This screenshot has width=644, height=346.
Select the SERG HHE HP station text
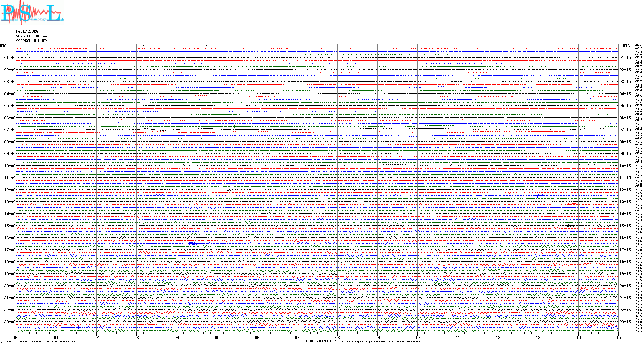click(x=31, y=36)
